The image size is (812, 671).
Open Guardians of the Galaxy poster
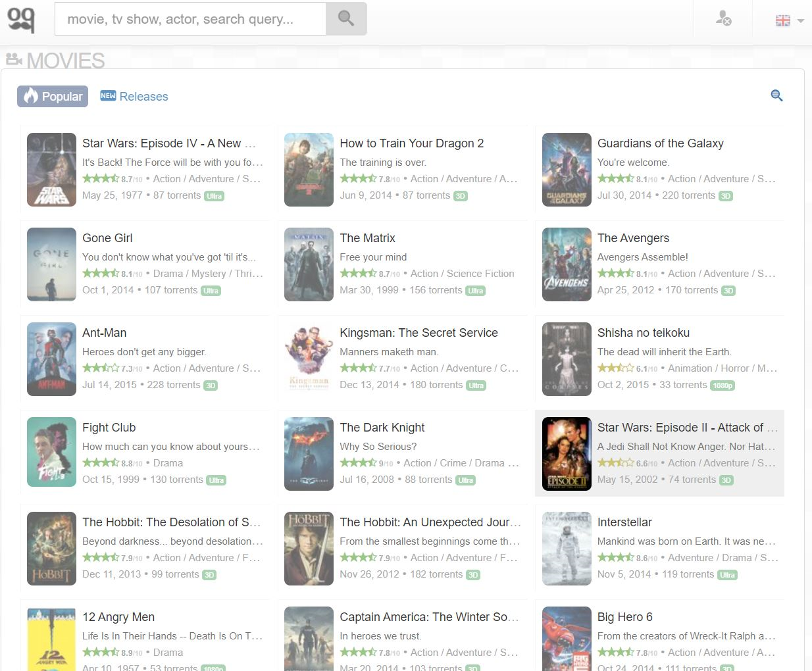point(567,170)
